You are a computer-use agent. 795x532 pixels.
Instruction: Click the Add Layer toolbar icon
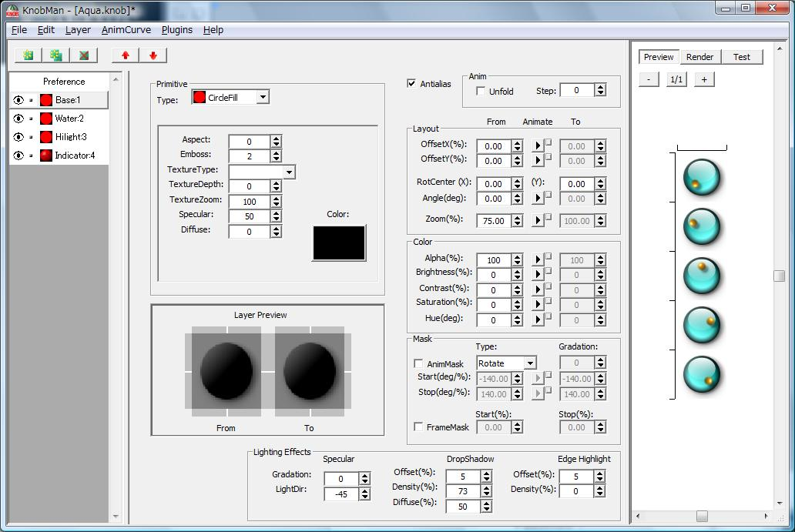[29, 55]
